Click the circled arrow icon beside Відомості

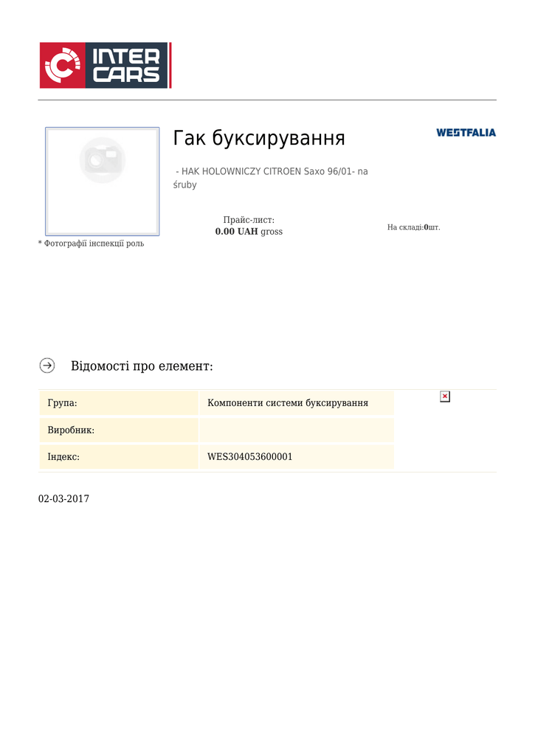click(x=47, y=365)
